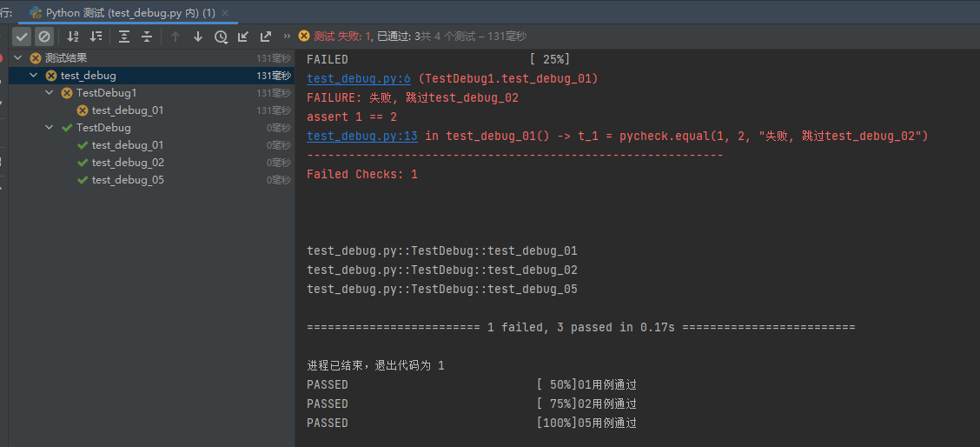Toggle the show ignored tests button
980x447 pixels.
[44, 37]
